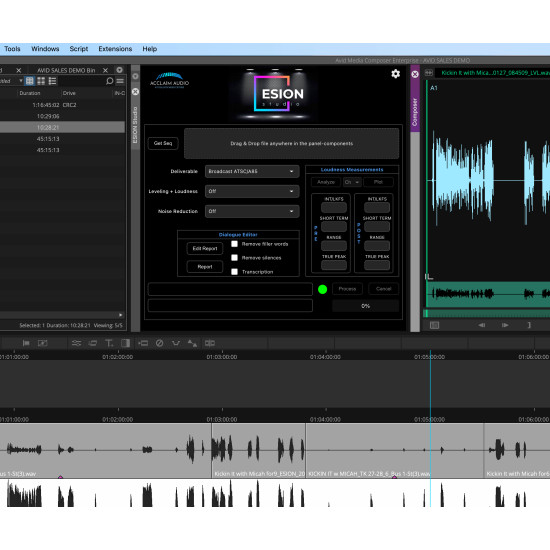
Task: Click the quick transition icon
Action: tap(125, 343)
